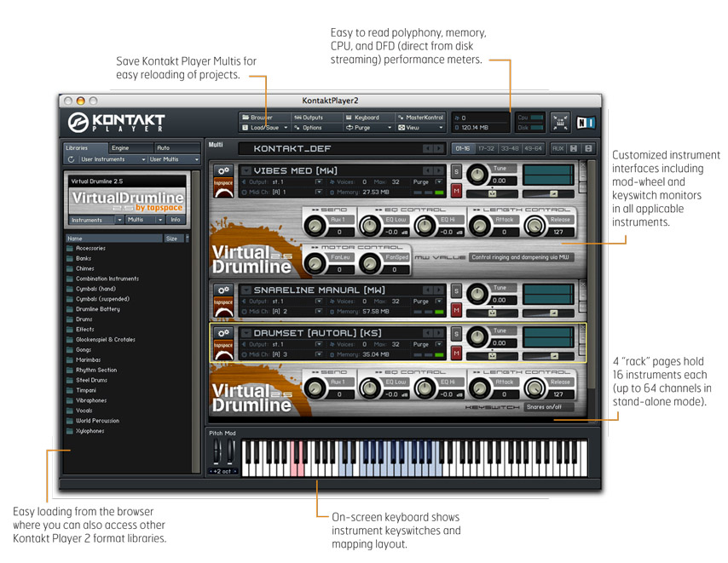The image size is (728, 563).
Task: Click next instrument arrow on Drumset header
Action: click(438, 333)
